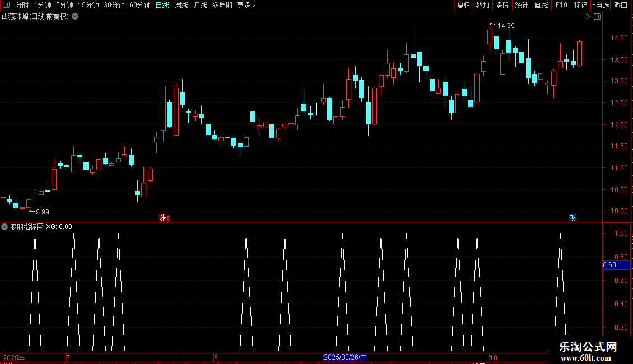Screen dimensions: 633x364
Task: Click the 股朋指标网 indicator name
Action: click(x=27, y=227)
